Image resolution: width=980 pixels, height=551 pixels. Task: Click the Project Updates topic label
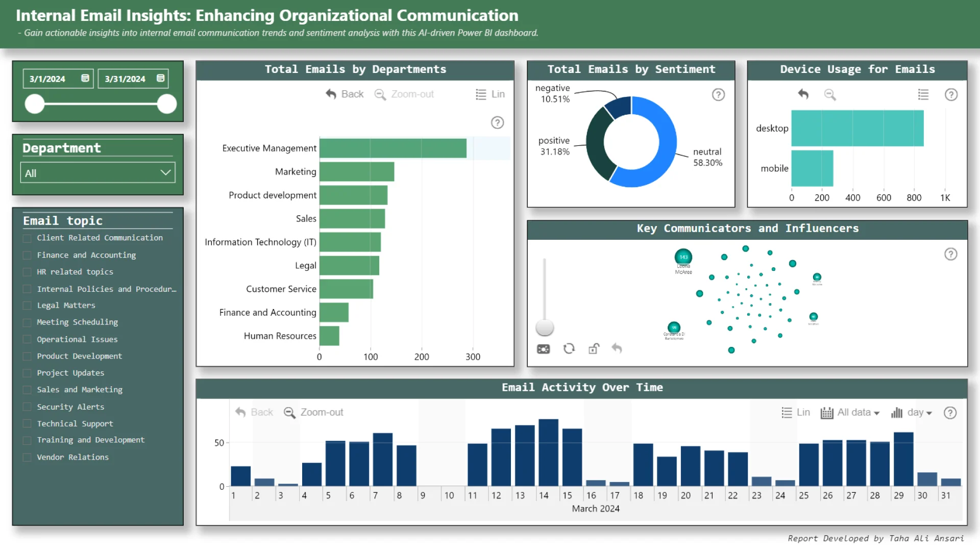point(70,373)
